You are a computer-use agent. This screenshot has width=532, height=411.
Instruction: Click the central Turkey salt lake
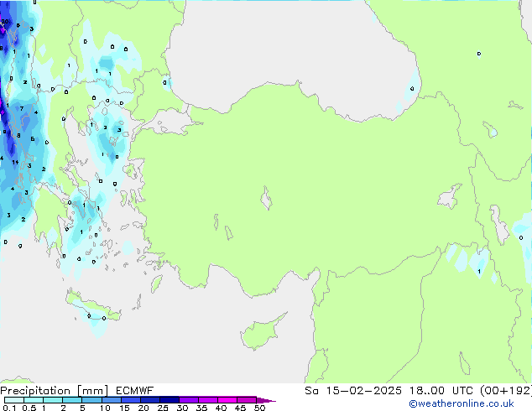coord(267,200)
